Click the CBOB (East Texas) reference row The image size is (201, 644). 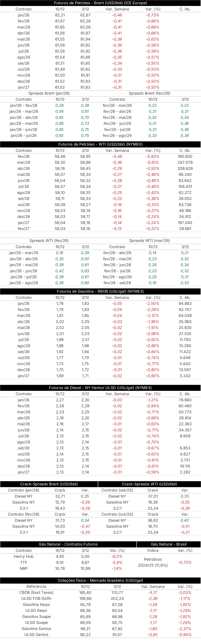click(100, 592)
